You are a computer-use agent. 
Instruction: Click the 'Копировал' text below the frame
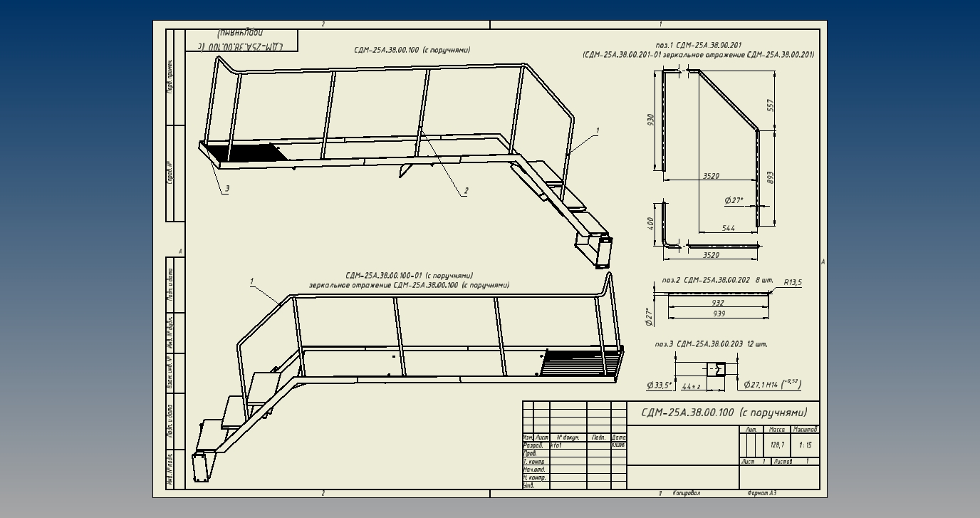click(x=687, y=493)
